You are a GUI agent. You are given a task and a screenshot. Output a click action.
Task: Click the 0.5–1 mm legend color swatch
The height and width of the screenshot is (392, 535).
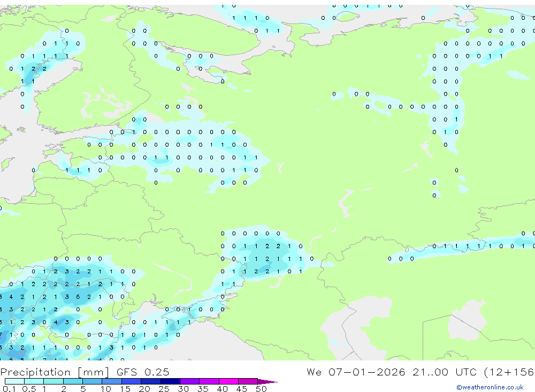pyautogui.click(x=34, y=381)
